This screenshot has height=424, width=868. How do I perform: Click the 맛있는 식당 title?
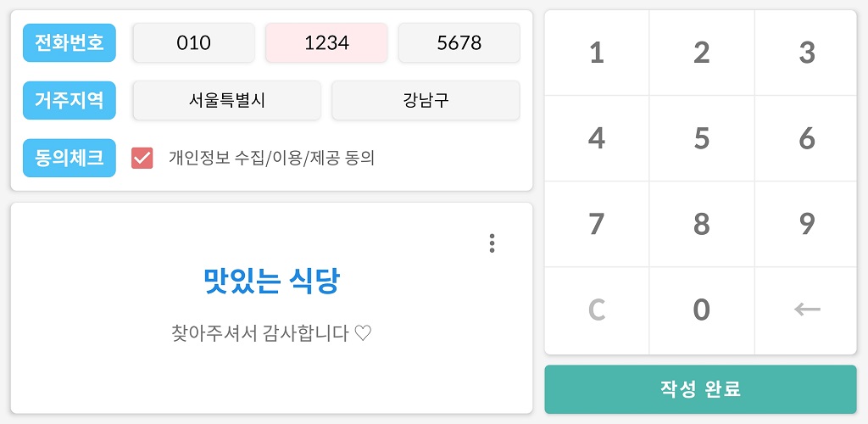click(271, 281)
